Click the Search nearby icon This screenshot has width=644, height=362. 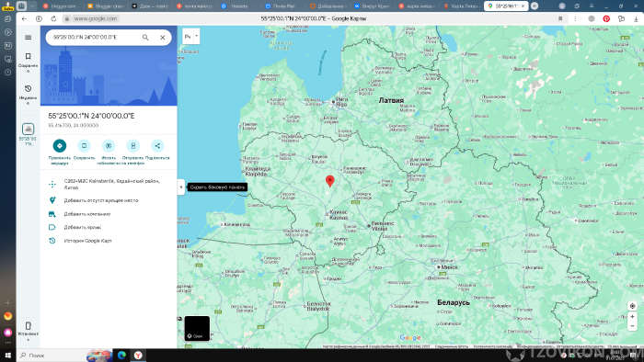[109, 145]
